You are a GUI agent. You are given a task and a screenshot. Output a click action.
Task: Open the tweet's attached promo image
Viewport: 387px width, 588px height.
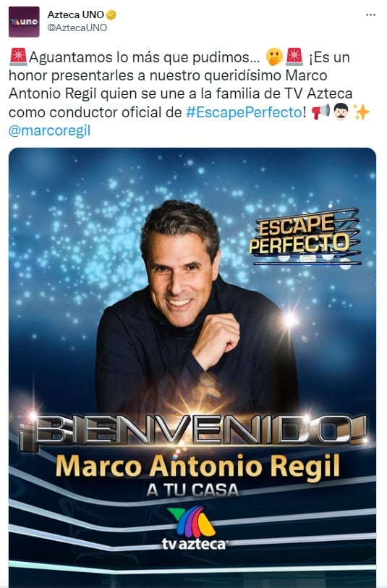coord(192,368)
